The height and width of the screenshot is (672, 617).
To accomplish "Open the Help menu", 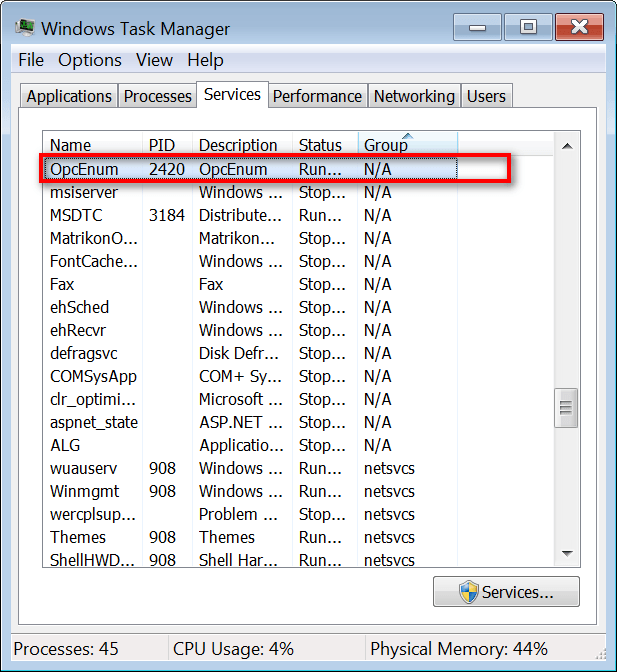I will 205,60.
